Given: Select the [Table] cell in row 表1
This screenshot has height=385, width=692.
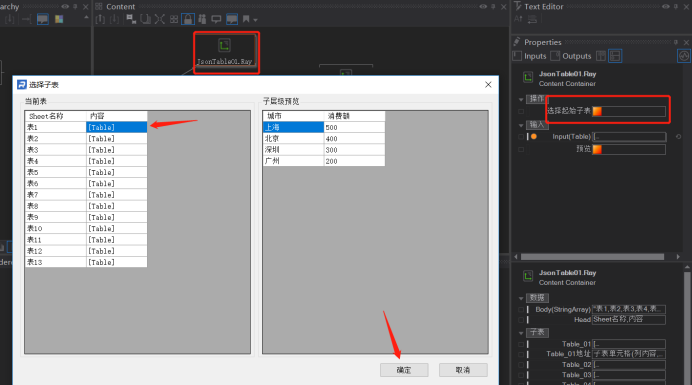Looking at the screenshot, I should click(x=117, y=127).
